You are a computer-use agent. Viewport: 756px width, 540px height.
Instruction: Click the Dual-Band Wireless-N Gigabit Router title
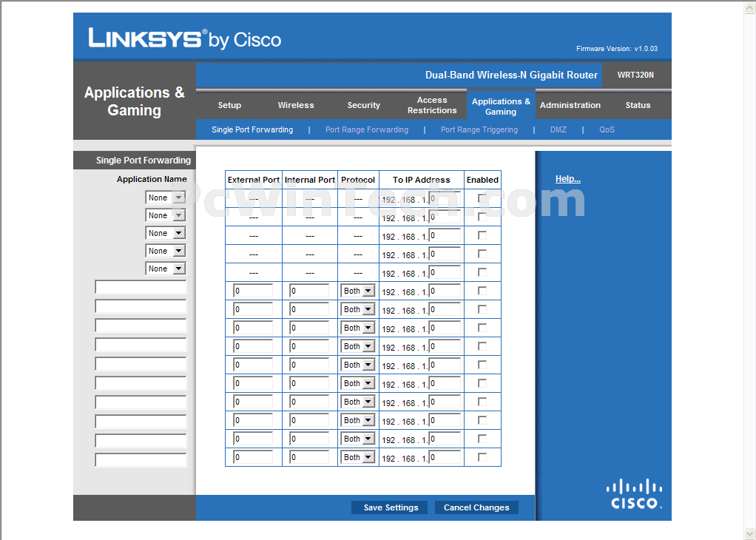coord(511,75)
